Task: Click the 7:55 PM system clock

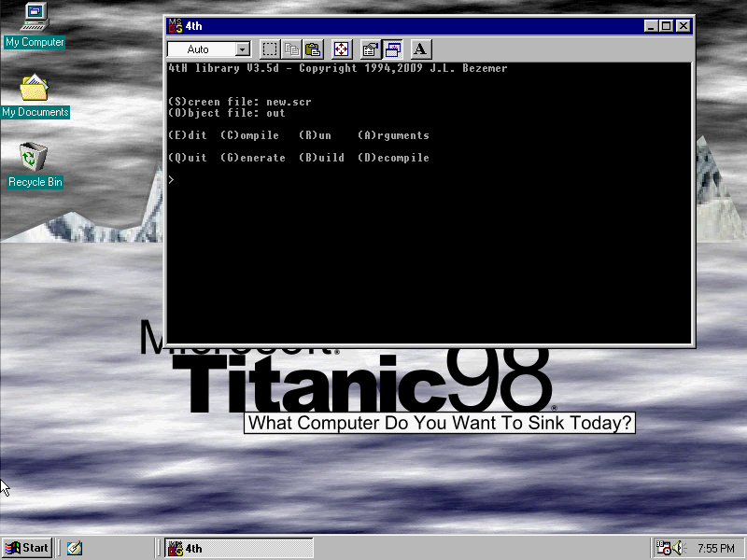Action: point(716,548)
